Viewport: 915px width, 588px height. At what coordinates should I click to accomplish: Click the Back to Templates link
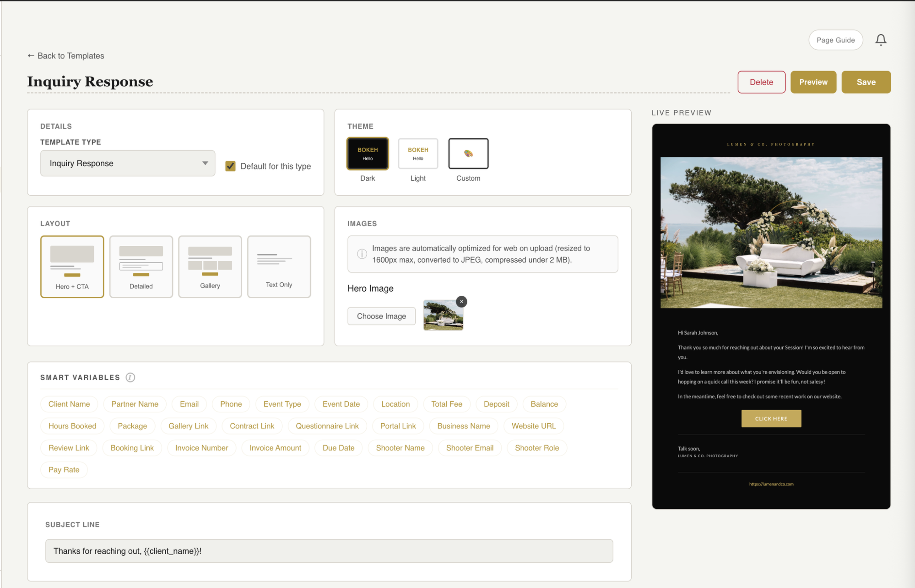pyautogui.click(x=65, y=56)
